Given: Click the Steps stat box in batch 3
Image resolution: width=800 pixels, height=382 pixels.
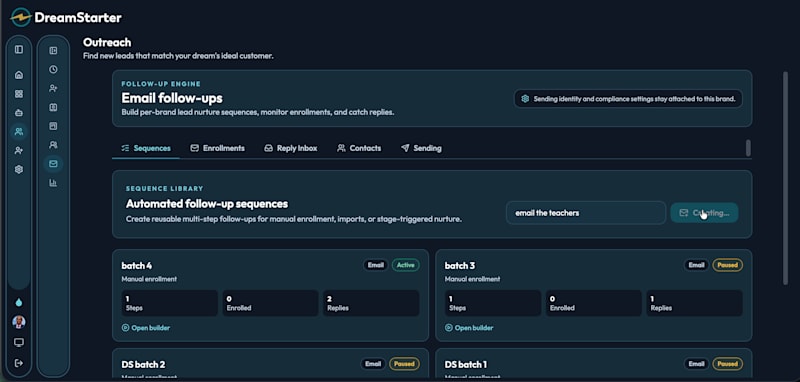Looking at the screenshot, I should [493, 303].
